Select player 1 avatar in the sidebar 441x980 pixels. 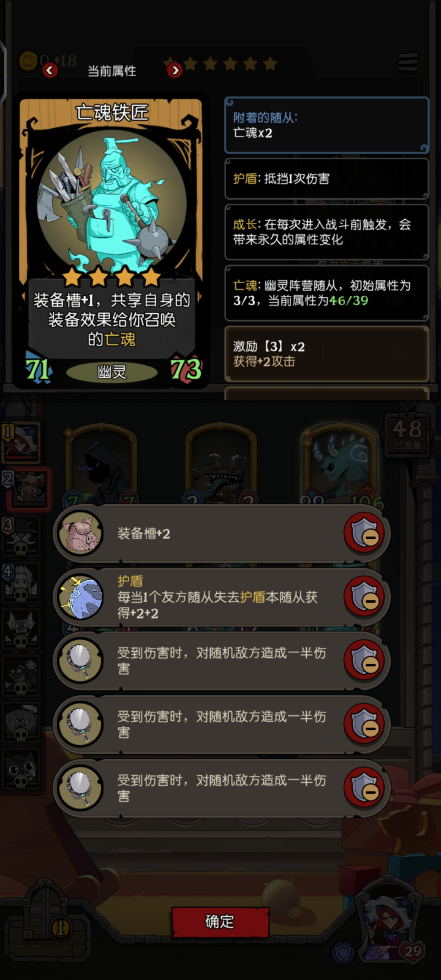22,442
